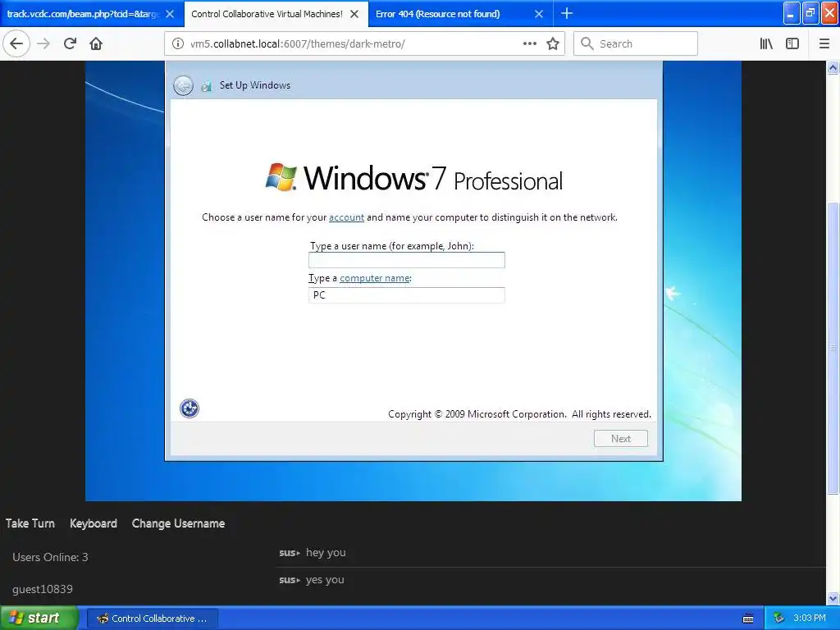The height and width of the screenshot is (630, 840).
Task: Open the Windows XP start button
Action: pos(39,619)
